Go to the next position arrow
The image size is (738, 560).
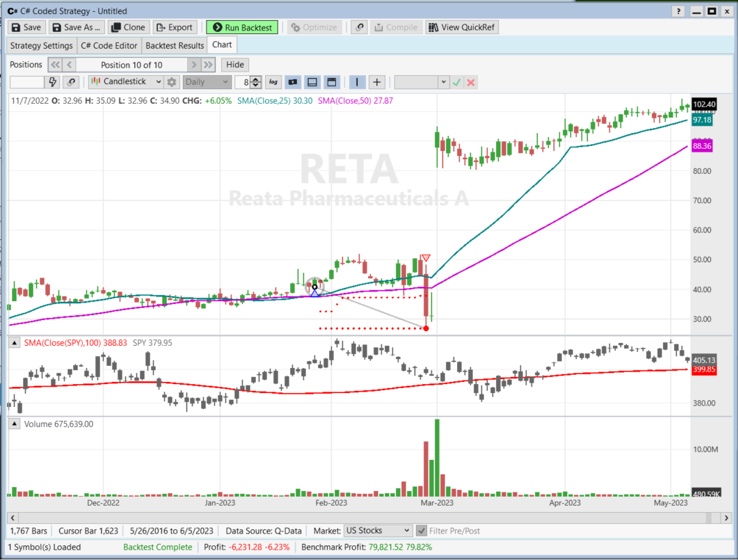tap(194, 65)
